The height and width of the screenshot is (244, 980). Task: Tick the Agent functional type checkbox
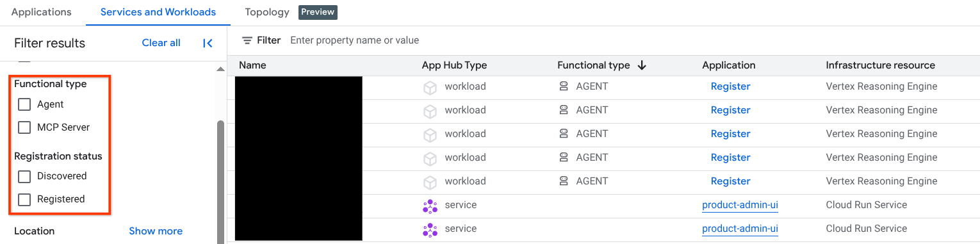[24, 104]
